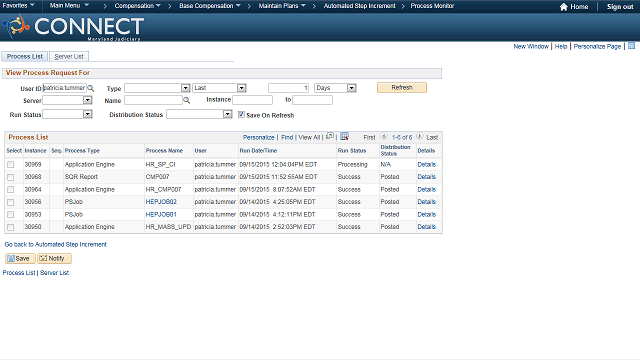Screen dimensions: 640x360
Task: Show previous row arrow in Process List
Action: pos(384,136)
